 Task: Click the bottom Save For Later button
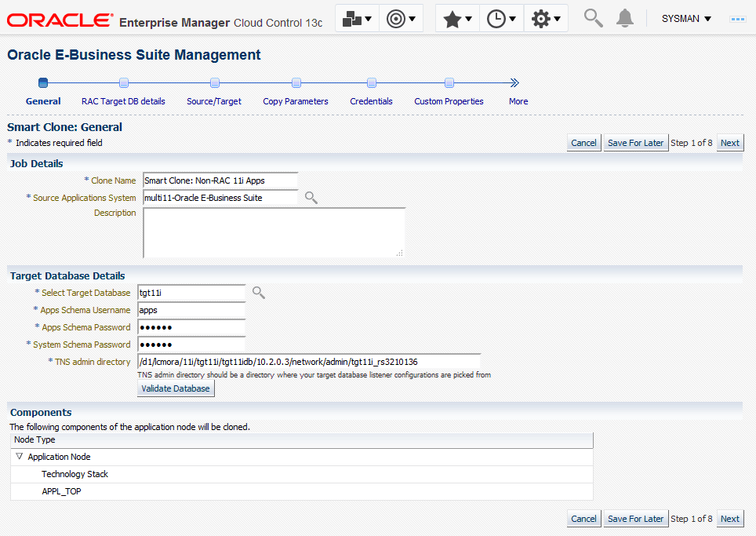pyautogui.click(x=635, y=519)
